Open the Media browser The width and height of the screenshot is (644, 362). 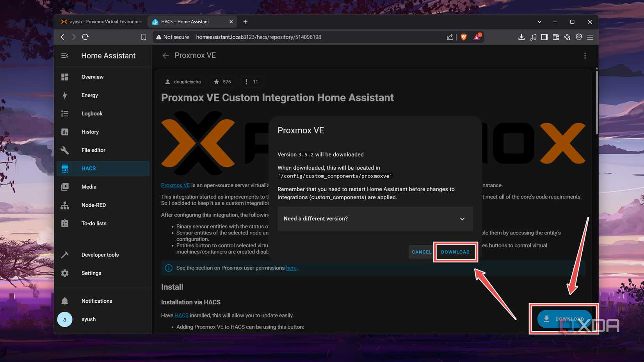[x=89, y=186]
